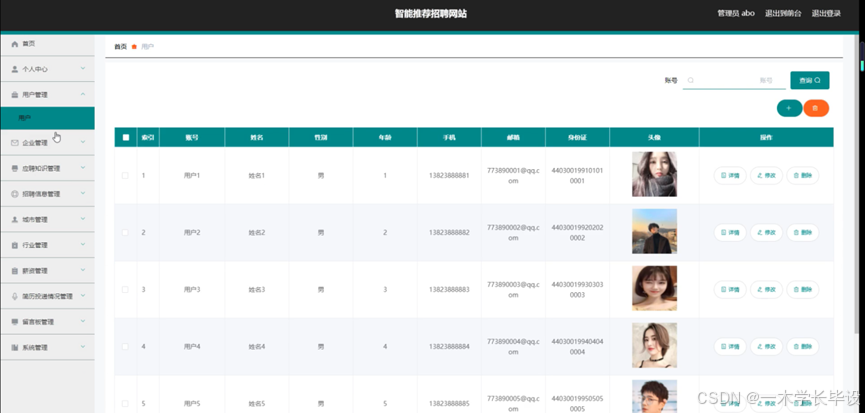The width and height of the screenshot is (865, 413).
Task: Click the magnifier icon inside 账号 search field
Action: point(690,81)
